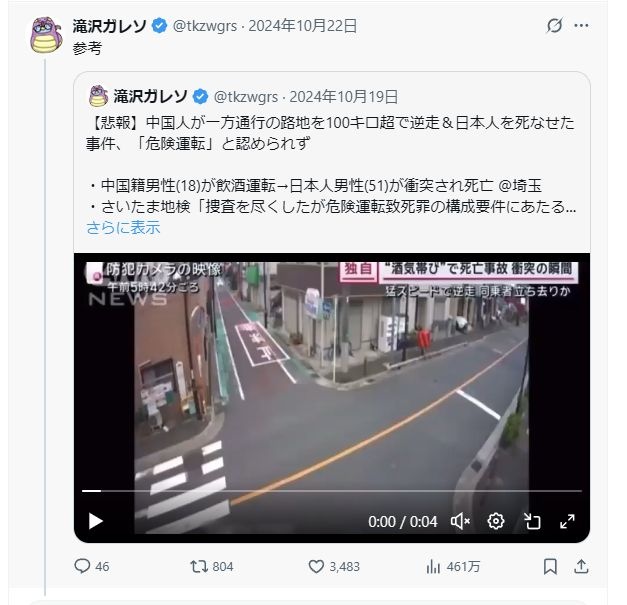Play the embedded video
This screenshot has width=627, height=605.
pyautogui.click(x=95, y=521)
